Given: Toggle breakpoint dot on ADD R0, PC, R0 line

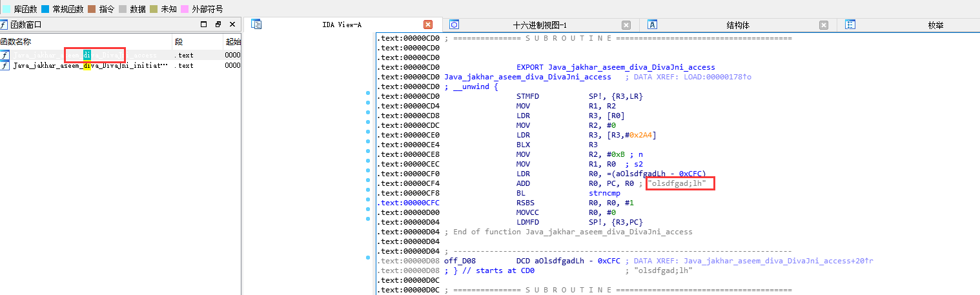Looking at the screenshot, I should (x=368, y=181).
